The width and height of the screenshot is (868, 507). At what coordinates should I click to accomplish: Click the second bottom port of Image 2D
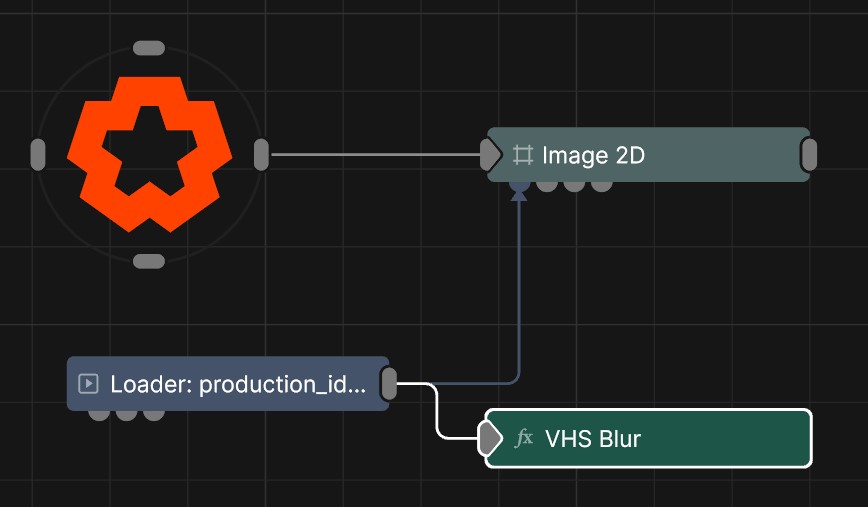pyautogui.click(x=547, y=185)
